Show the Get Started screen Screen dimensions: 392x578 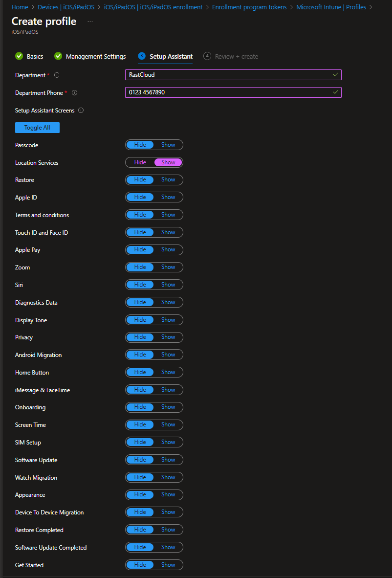[x=168, y=565]
